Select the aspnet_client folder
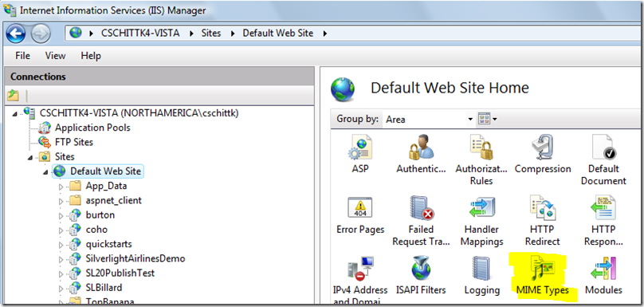644x307 pixels. 113,201
